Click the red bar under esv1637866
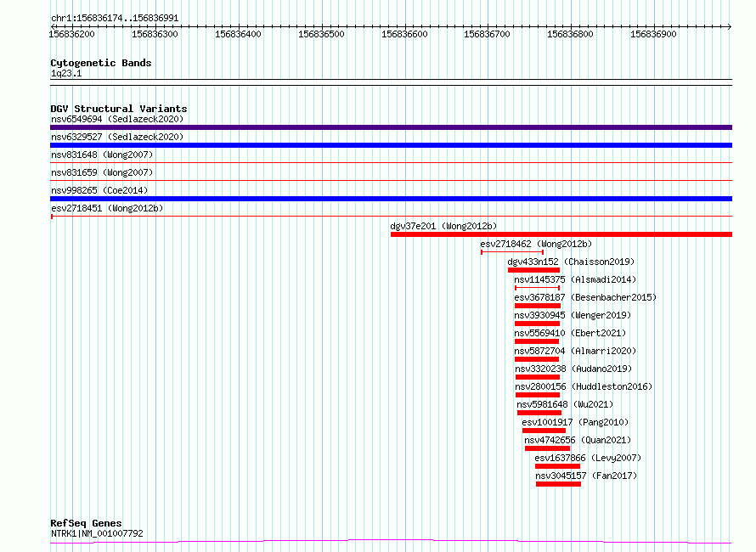 [x=557, y=466]
